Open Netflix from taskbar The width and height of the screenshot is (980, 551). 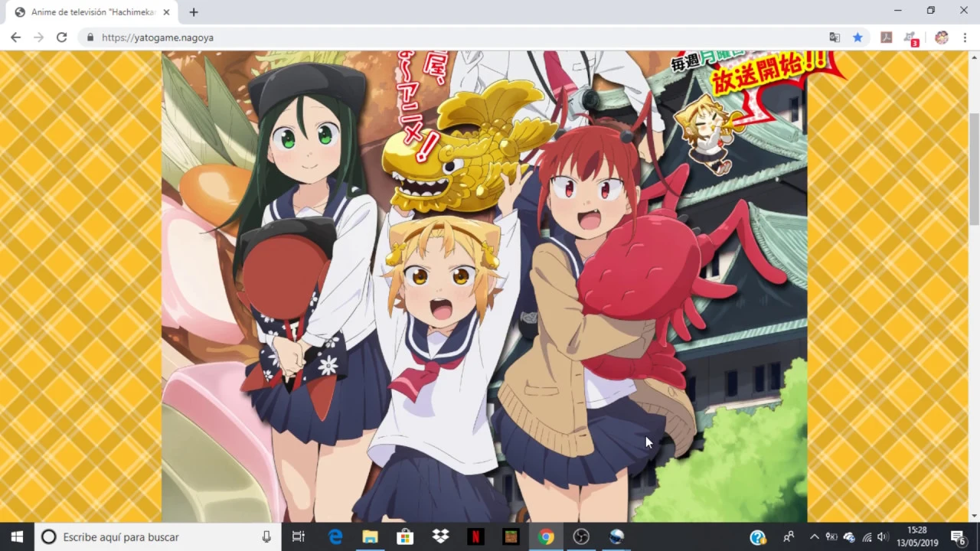point(475,537)
